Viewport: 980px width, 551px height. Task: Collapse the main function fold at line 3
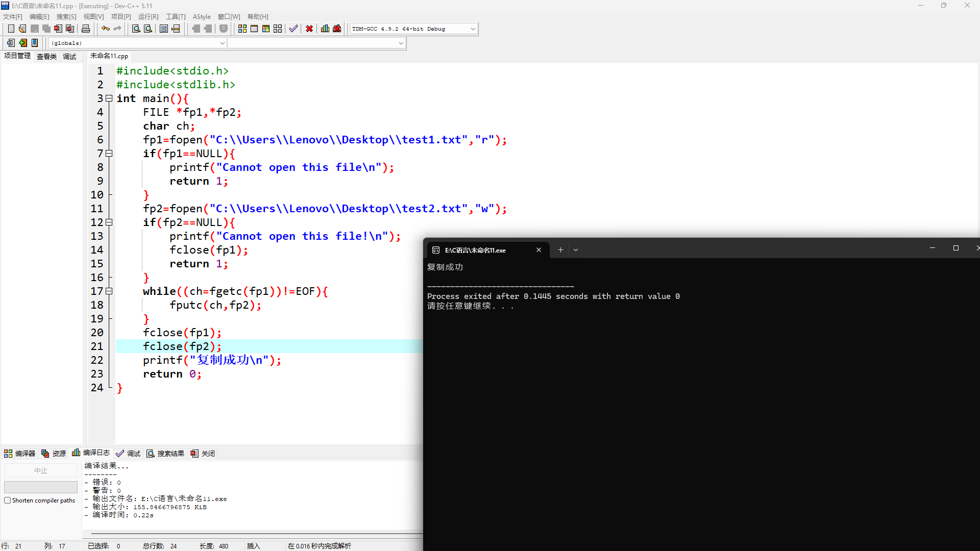point(109,98)
